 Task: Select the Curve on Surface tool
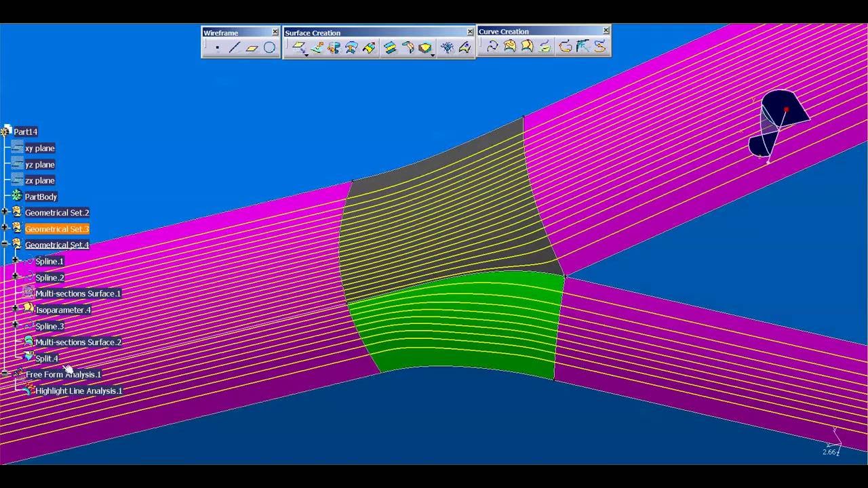coord(510,46)
